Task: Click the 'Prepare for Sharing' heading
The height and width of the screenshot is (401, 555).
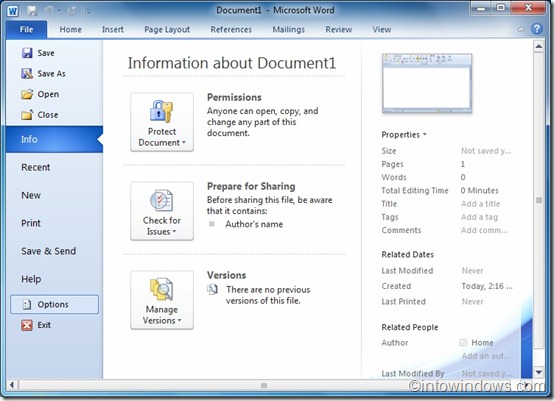Action: 251,186
